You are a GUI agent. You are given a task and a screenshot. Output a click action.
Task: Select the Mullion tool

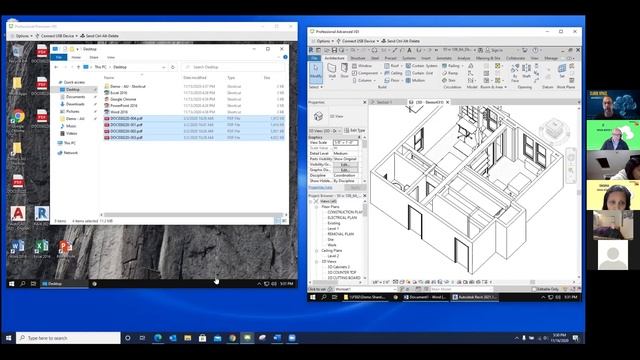tap(416, 80)
